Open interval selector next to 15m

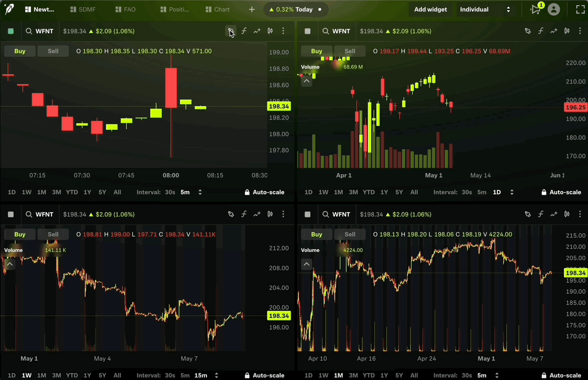[x=216, y=375]
